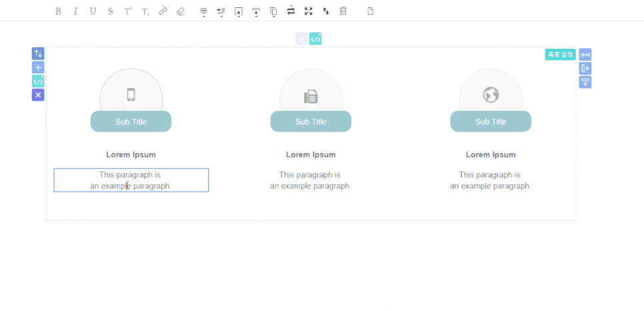This screenshot has width=644, height=311.
Task: Click the middle column paragraph text
Action: pos(311,180)
